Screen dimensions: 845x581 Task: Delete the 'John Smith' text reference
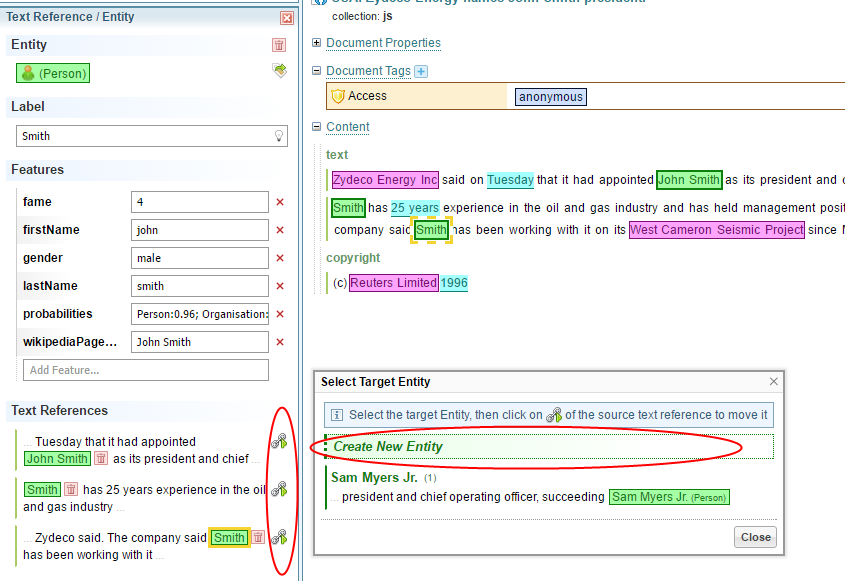point(101,459)
